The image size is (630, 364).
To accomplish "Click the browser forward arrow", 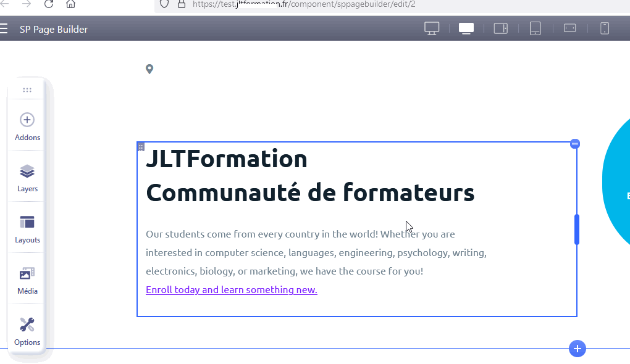I will pos(27,4).
